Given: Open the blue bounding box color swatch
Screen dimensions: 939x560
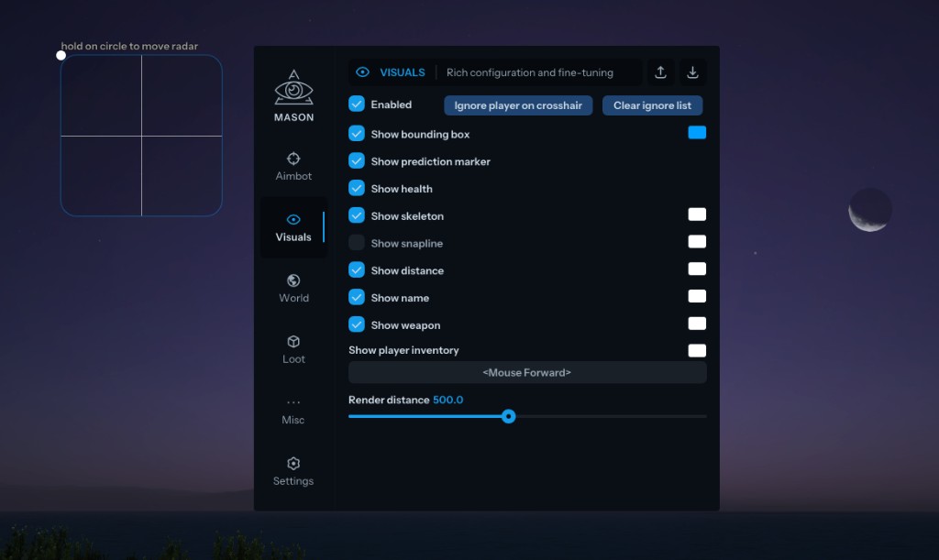Looking at the screenshot, I should 697,133.
